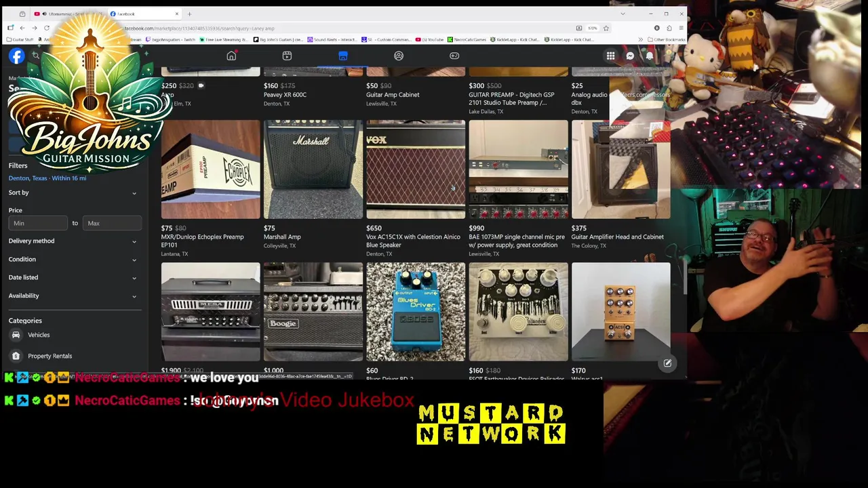
Task: Open the EarthQuaker Devices pedal photo
Action: tap(518, 312)
